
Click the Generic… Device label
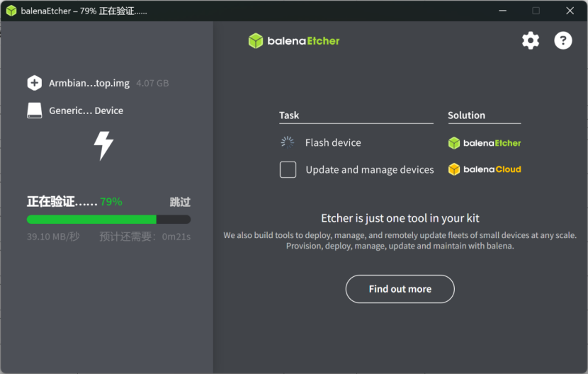pos(86,110)
